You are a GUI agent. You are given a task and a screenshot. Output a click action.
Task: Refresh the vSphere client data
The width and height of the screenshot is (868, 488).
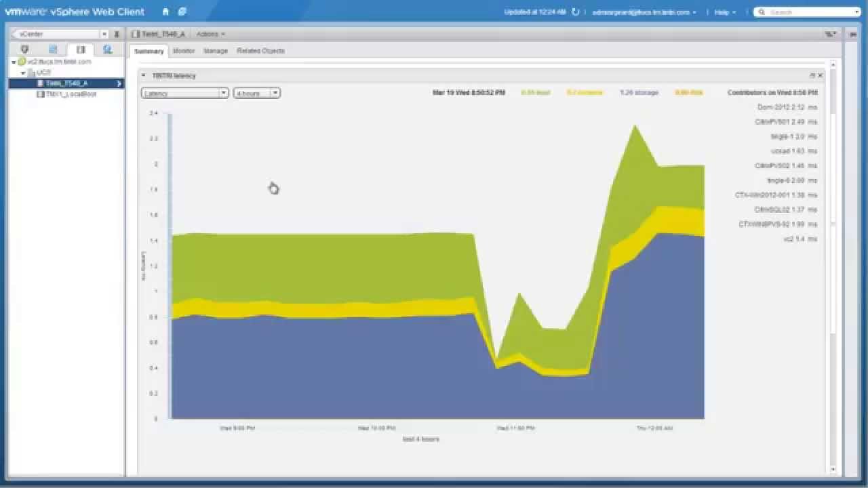tap(576, 12)
